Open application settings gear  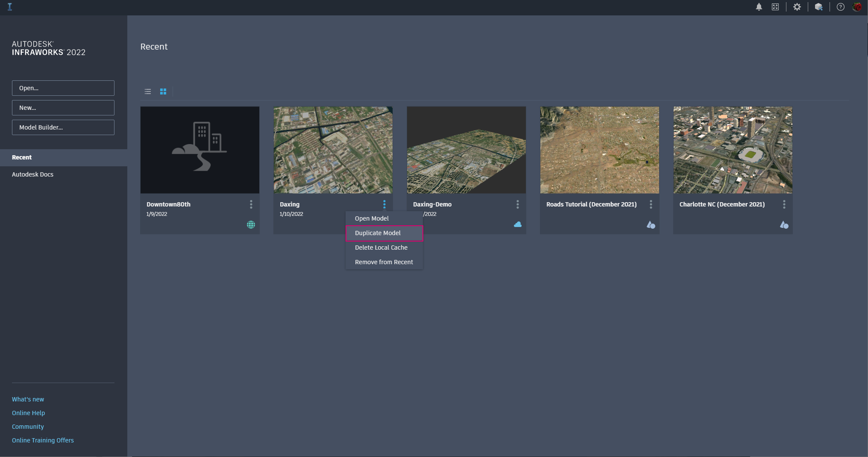[797, 7]
